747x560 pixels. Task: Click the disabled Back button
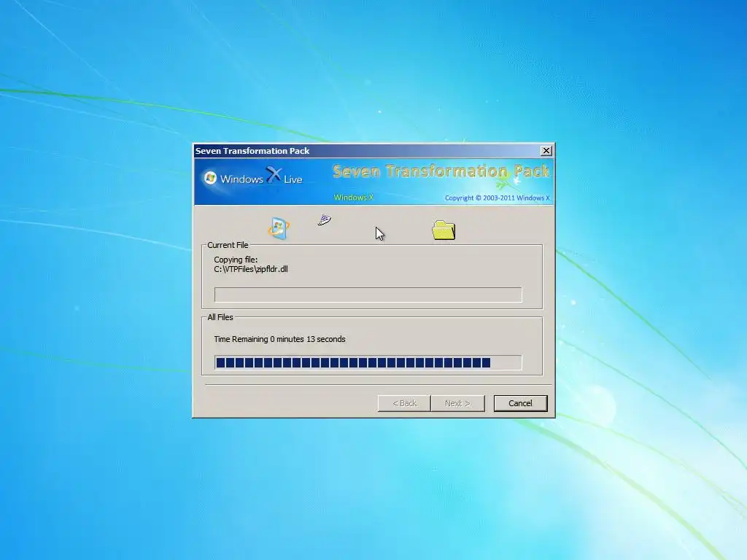[404, 403]
